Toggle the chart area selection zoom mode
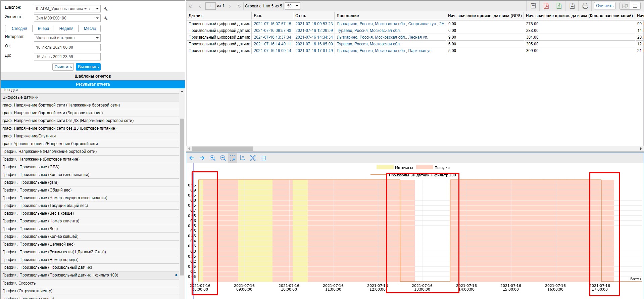The height and width of the screenshot is (299, 644). pyautogui.click(x=233, y=158)
